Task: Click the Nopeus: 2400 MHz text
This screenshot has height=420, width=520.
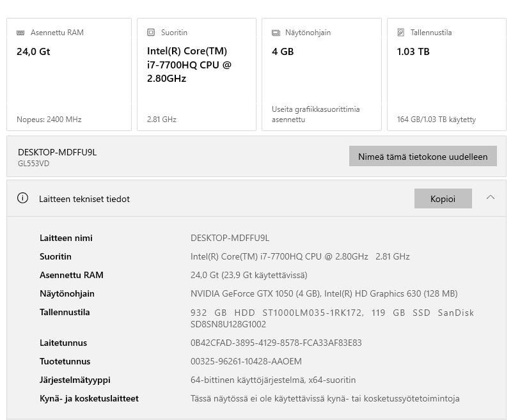Action: [49, 119]
